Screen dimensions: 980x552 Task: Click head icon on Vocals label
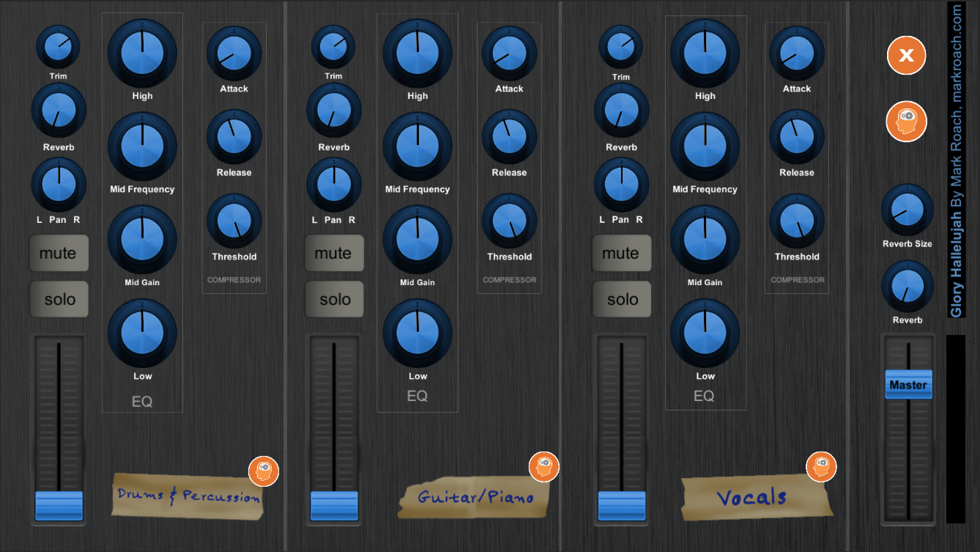pyautogui.click(x=821, y=467)
